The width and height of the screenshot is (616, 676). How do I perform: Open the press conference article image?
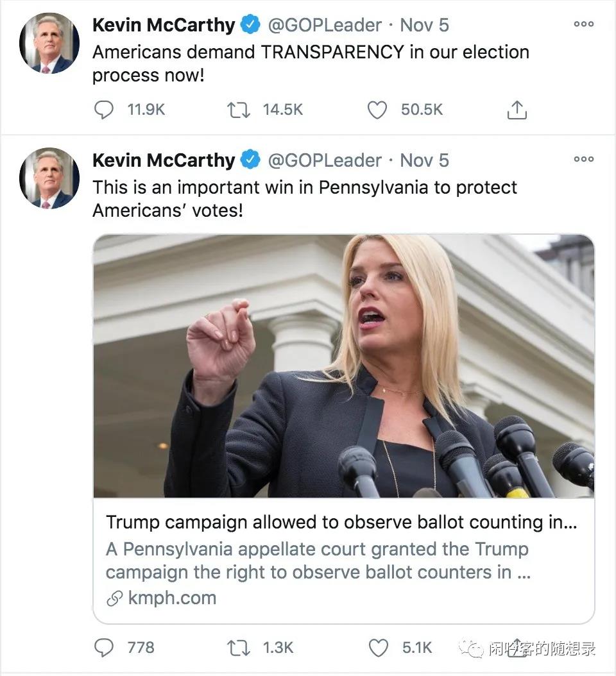(x=343, y=366)
